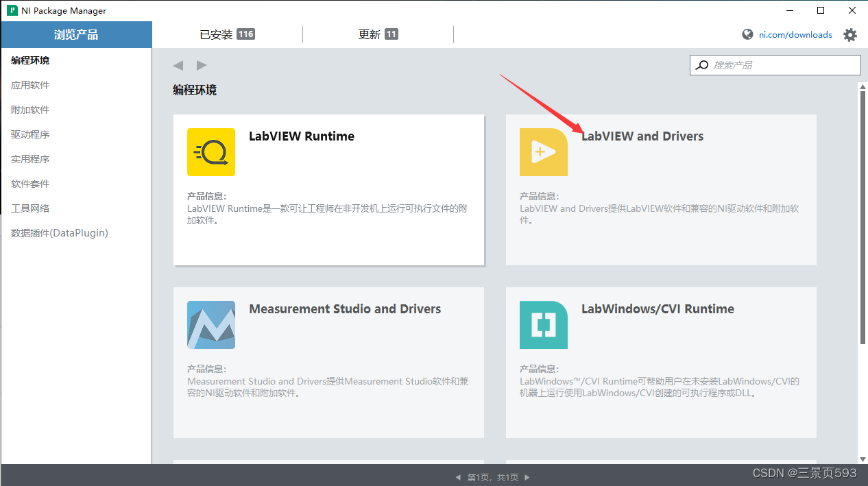Click the back navigation arrow
Screen dimensions: 868x486
pyautogui.click(x=178, y=64)
